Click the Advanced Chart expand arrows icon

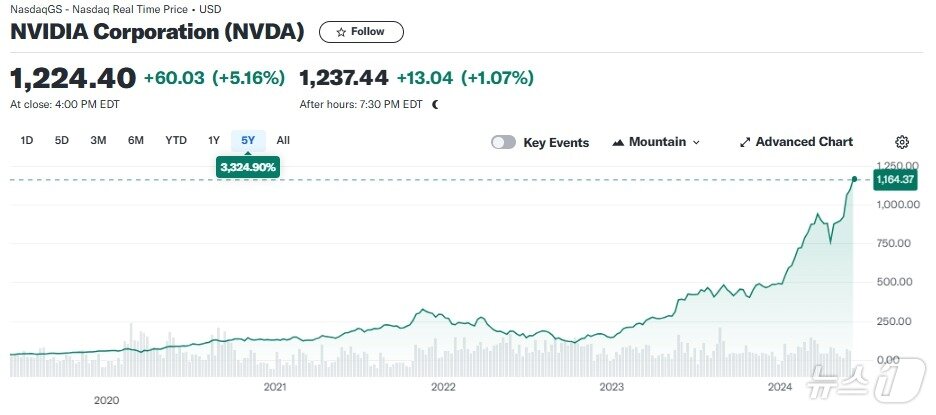point(744,142)
